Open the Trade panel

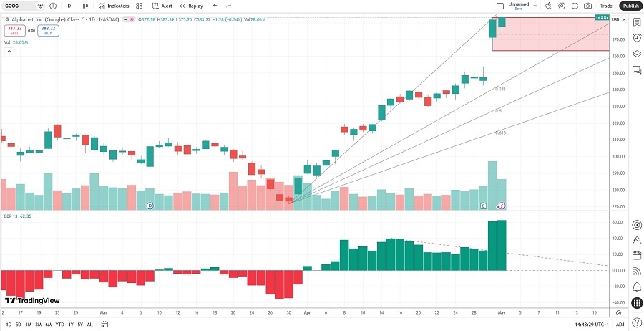tap(606, 6)
